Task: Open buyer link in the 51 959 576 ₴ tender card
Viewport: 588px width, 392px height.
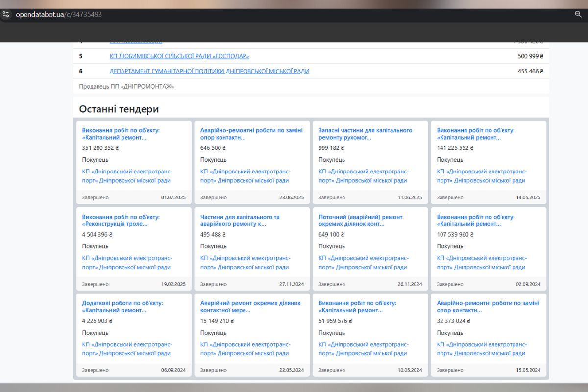Action: pyautogui.click(x=363, y=349)
